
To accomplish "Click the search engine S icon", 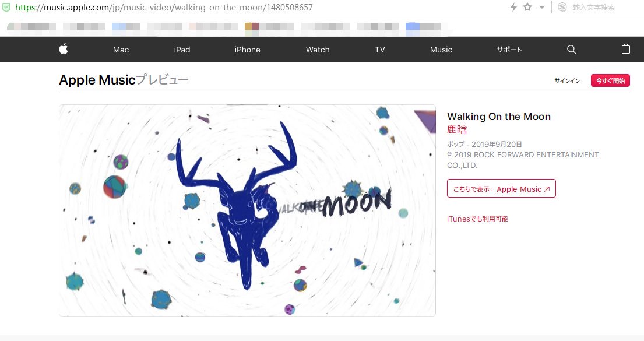I will pyautogui.click(x=562, y=7).
